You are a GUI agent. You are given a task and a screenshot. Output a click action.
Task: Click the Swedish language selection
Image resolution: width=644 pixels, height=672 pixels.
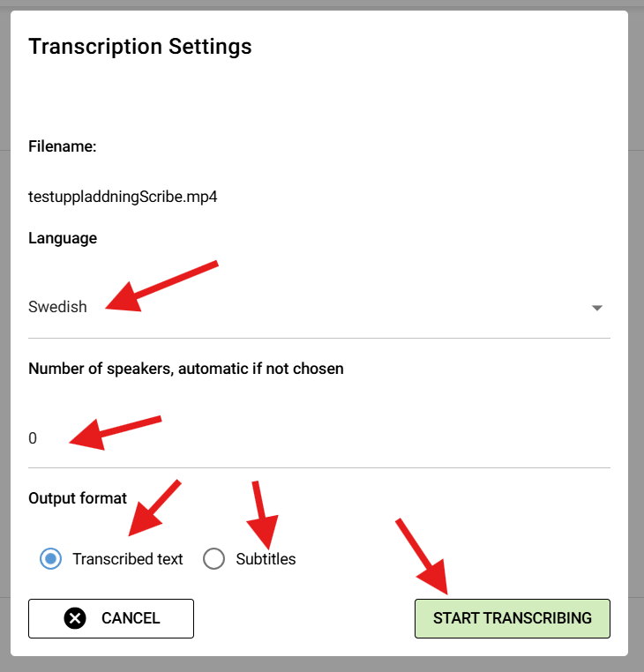(x=58, y=308)
